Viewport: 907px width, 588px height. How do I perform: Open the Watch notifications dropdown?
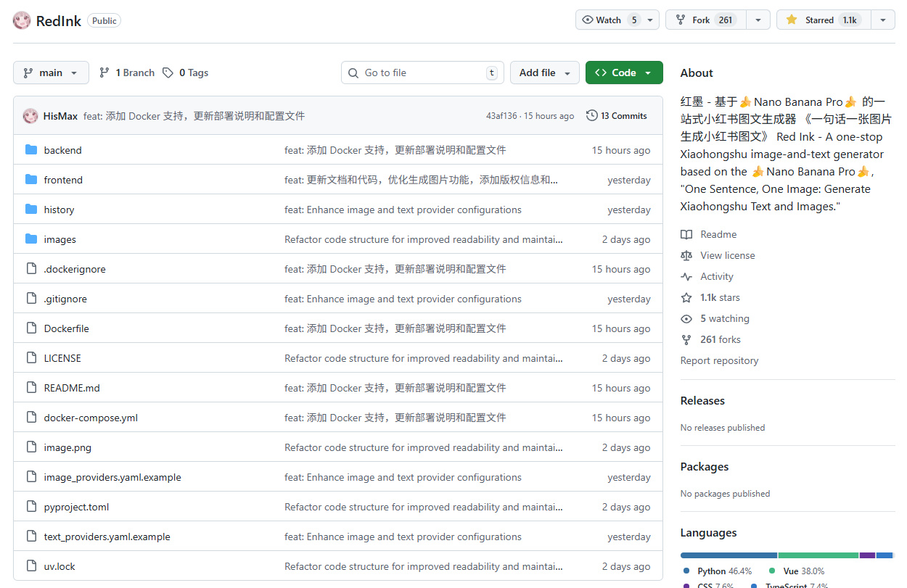617,20
